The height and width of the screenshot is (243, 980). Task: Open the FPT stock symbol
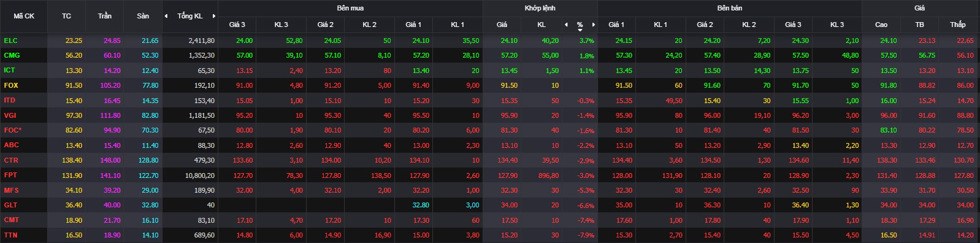[10, 175]
